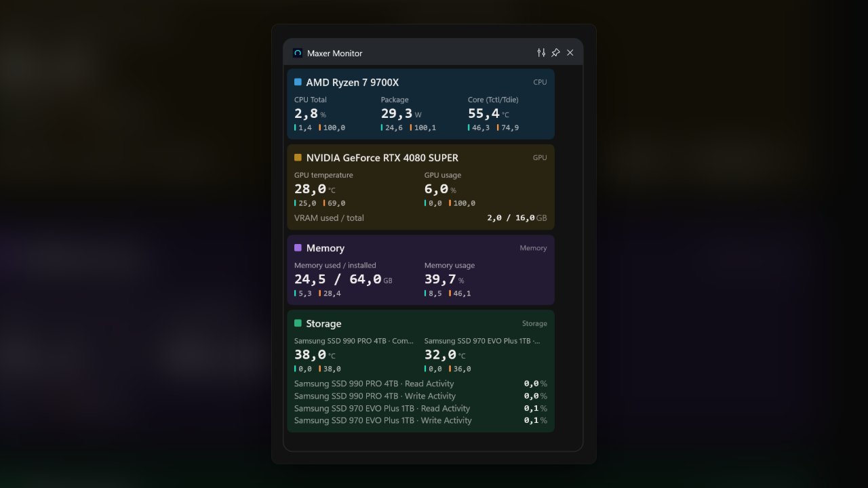The width and height of the screenshot is (868, 488).
Task: Select Samsung SSD 970 EVO Plus 1TB Read Activity row
Action: point(420,408)
